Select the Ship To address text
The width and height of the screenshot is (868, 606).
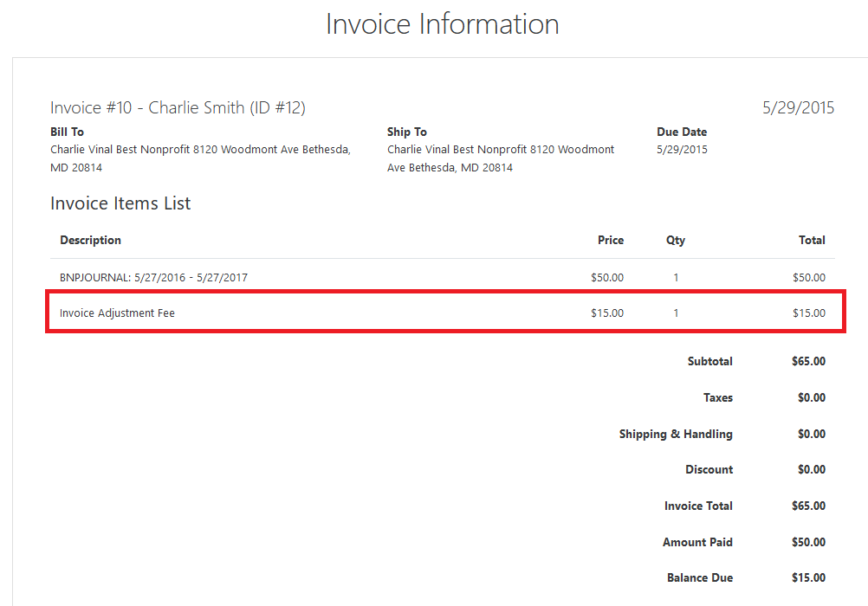(501, 158)
